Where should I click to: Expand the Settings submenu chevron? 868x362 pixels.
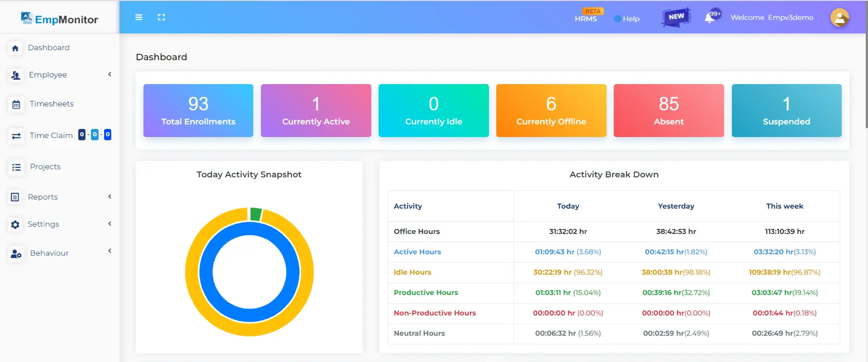pos(110,223)
